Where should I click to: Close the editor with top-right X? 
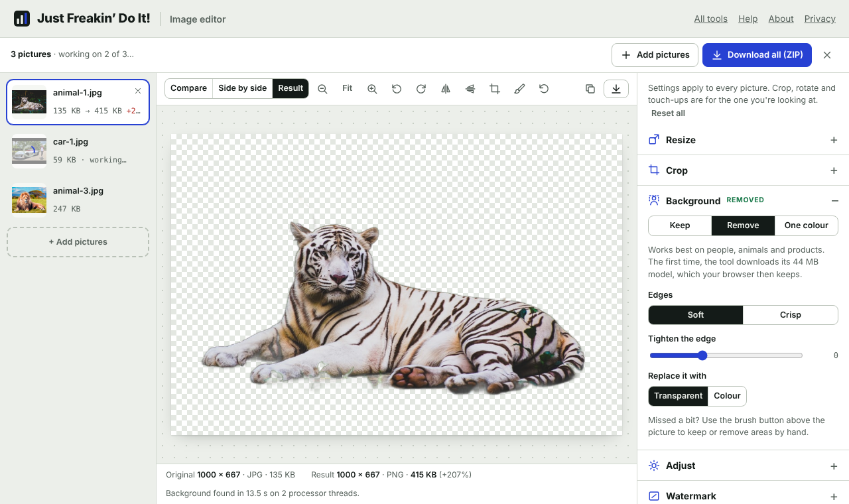click(827, 55)
